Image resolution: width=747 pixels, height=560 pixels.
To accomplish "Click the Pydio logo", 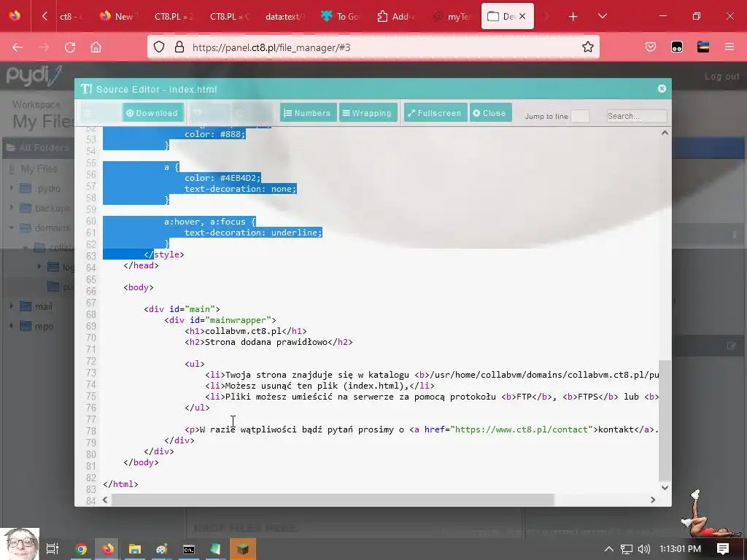I will [x=34, y=76].
